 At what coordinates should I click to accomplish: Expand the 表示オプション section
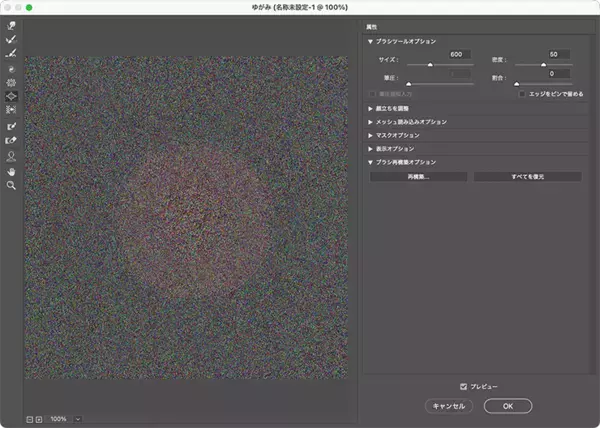pos(370,149)
